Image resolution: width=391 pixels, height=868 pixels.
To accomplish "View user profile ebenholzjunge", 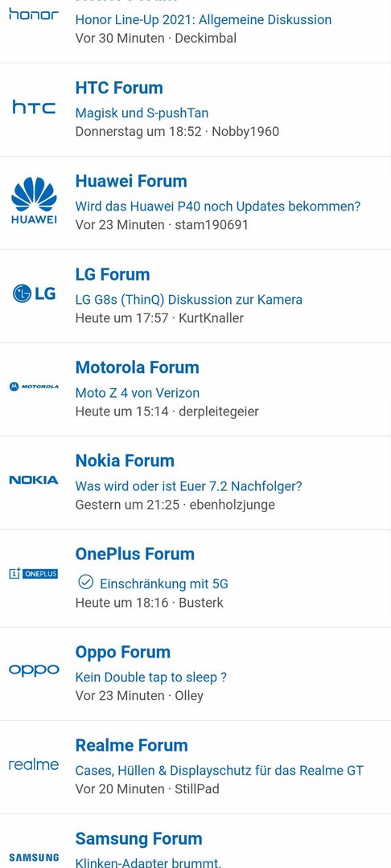I will 232,505.
